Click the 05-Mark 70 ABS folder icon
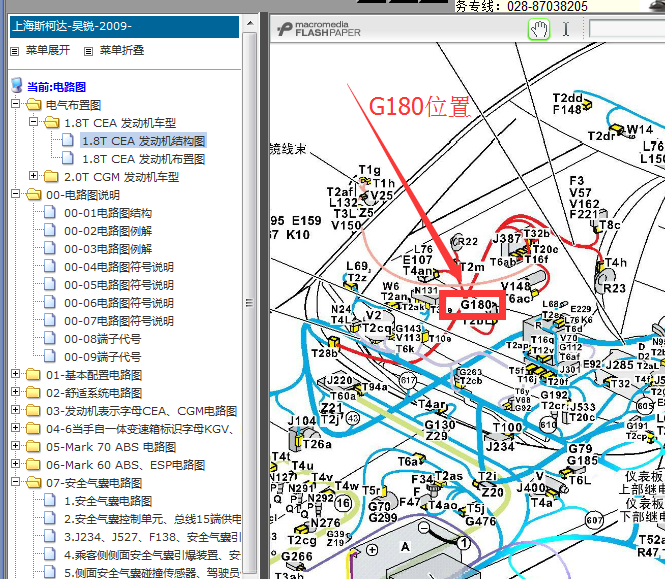 [x=34, y=446]
